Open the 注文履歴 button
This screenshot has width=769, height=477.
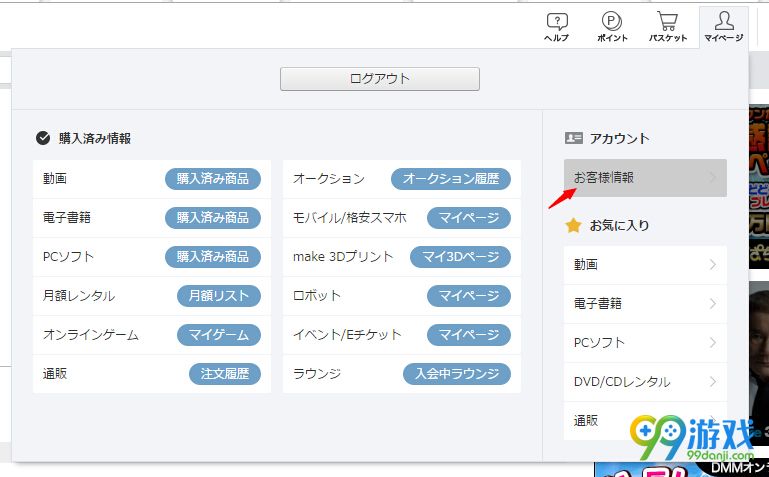pos(225,374)
